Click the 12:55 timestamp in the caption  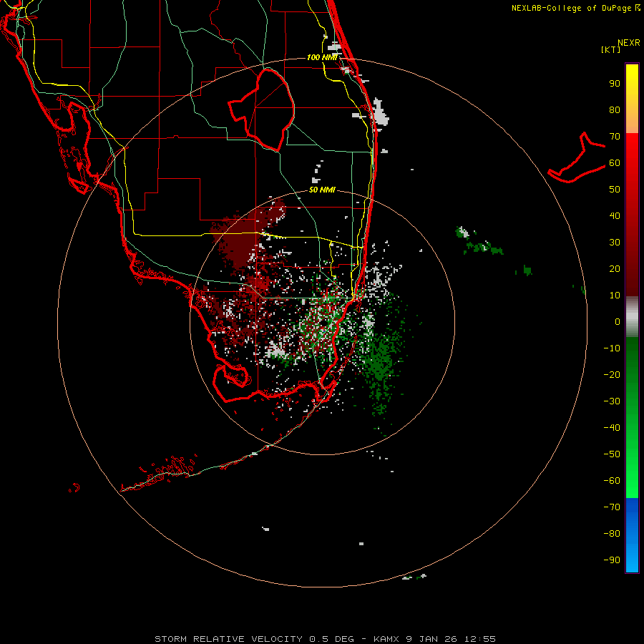479,639
